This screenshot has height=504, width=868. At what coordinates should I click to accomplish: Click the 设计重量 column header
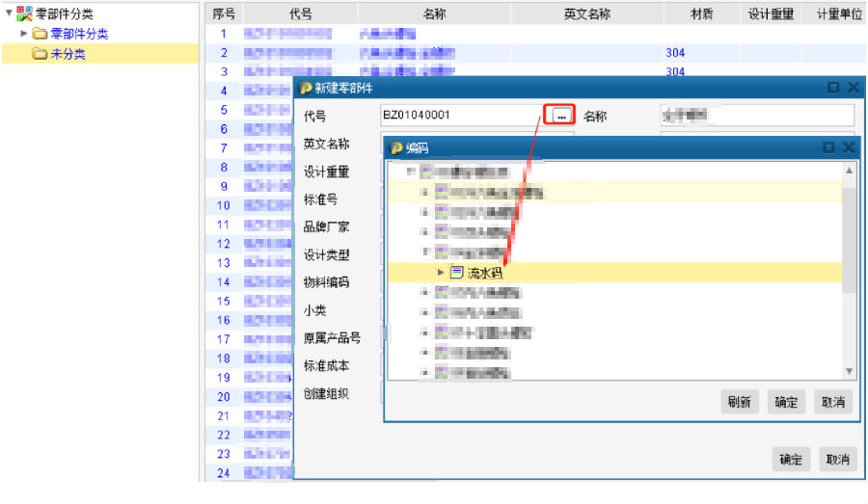point(771,13)
